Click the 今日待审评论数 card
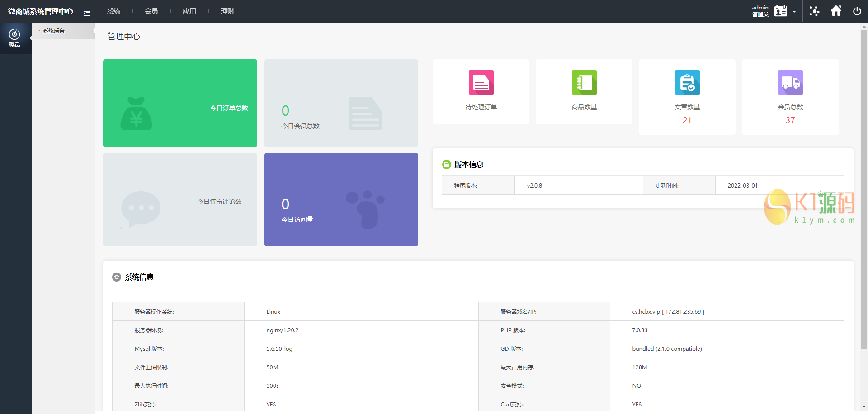This screenshot has width=868, height=414. (x=180, y=199)
